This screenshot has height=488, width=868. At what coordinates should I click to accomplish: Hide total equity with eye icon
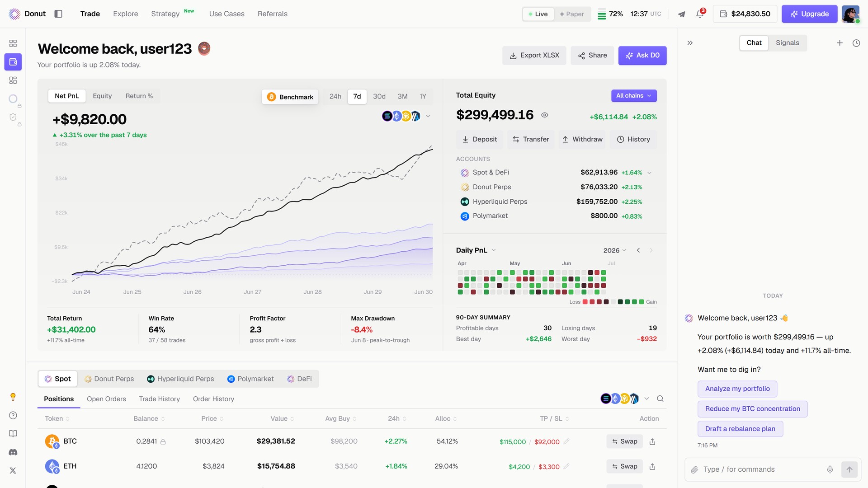click(x=545, y=115)
